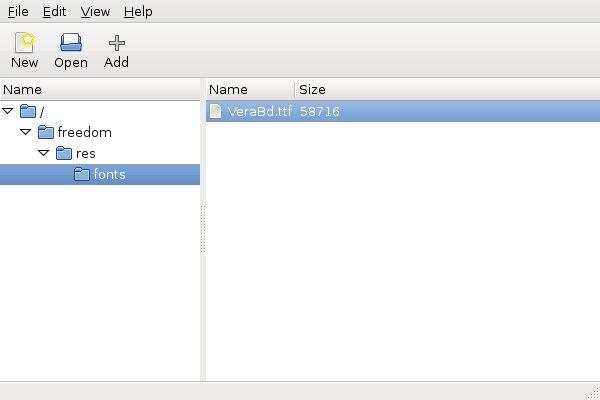Click the New archive toolbar icon

coord(24,42)
